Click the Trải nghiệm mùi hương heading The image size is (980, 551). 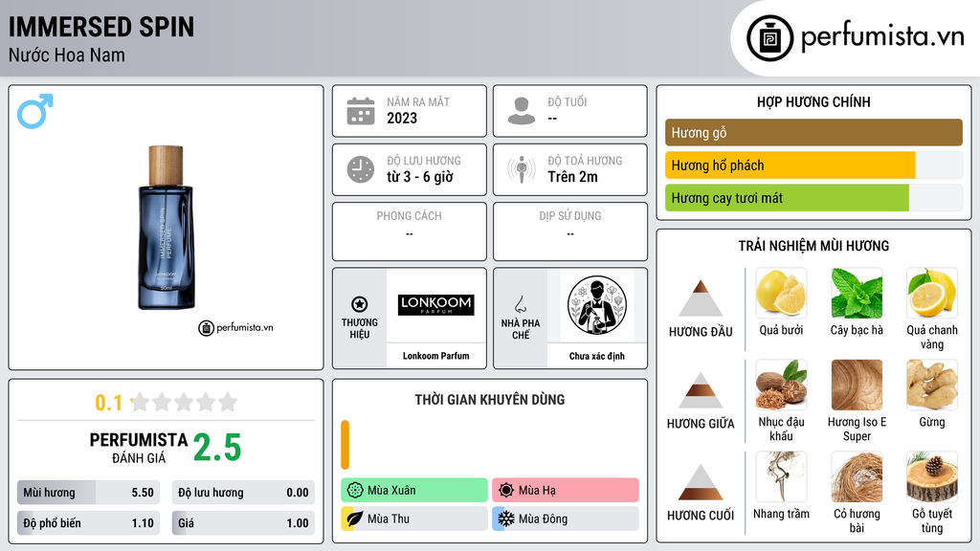pyautogui.click(x=813, y=246)
